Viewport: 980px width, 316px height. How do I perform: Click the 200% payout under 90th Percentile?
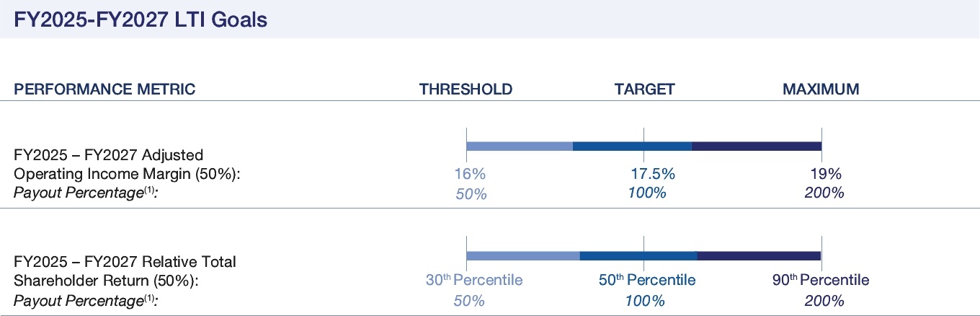tap(824, 301)
